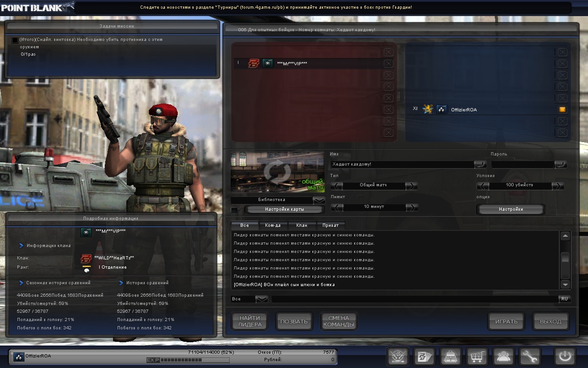The image size is (588, 368).
Task: Open the community friends icon
Action: coord(503,356)
